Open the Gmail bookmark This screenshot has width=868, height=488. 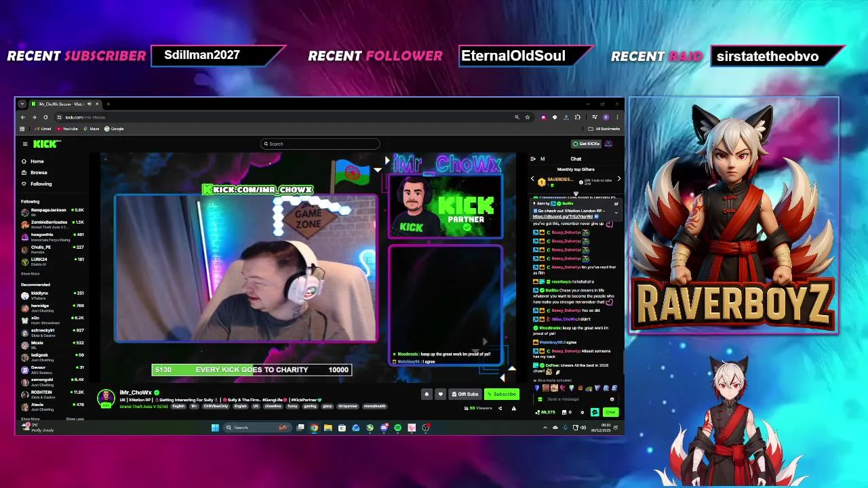[x=43, y=129]
